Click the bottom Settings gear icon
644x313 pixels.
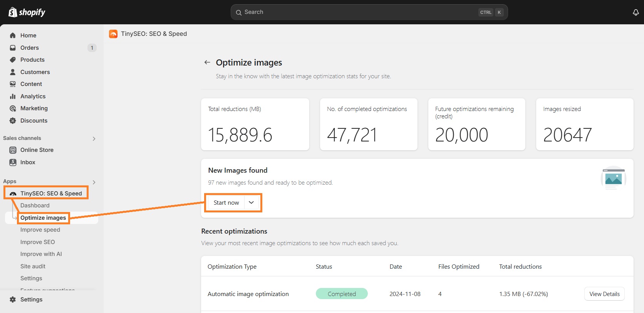pyautogui.click(x=13, y=300)
